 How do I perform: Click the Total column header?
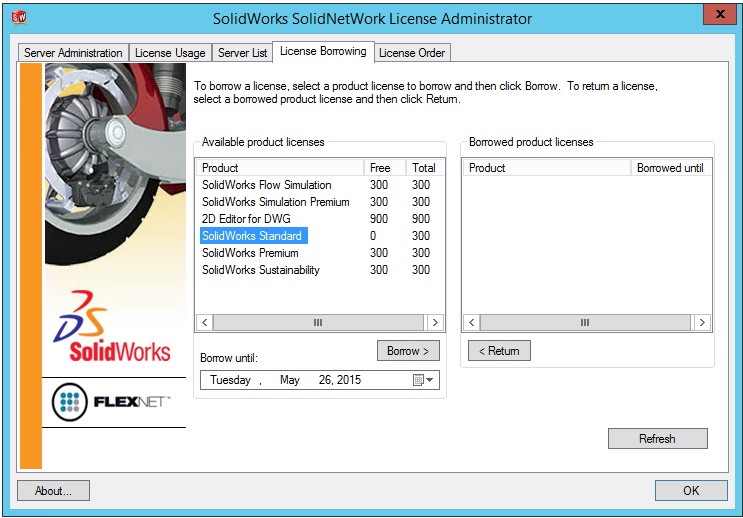tap(425, 168)
